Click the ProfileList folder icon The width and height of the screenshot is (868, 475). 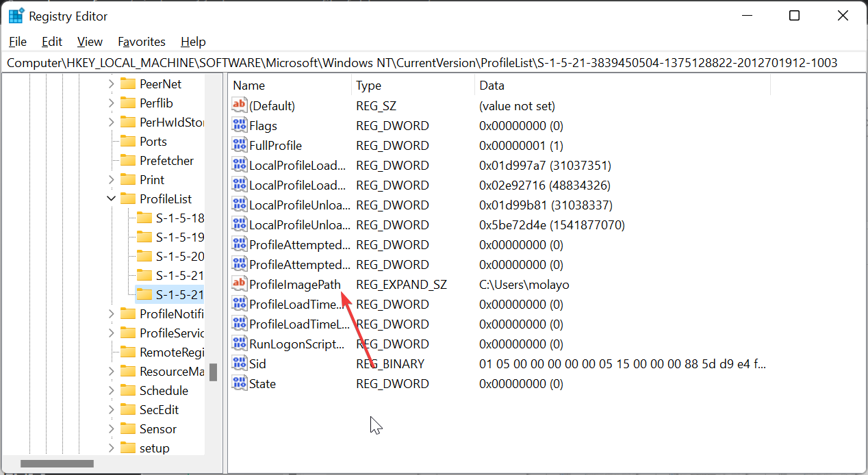pos(128,198)
